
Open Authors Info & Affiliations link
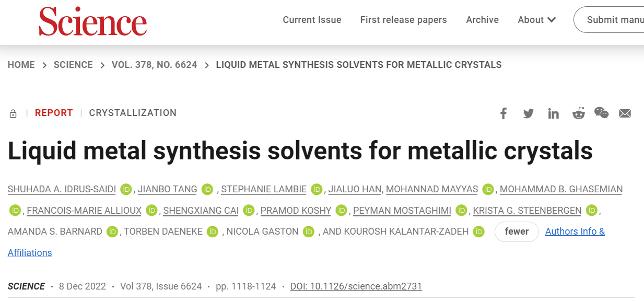[575, 231]
